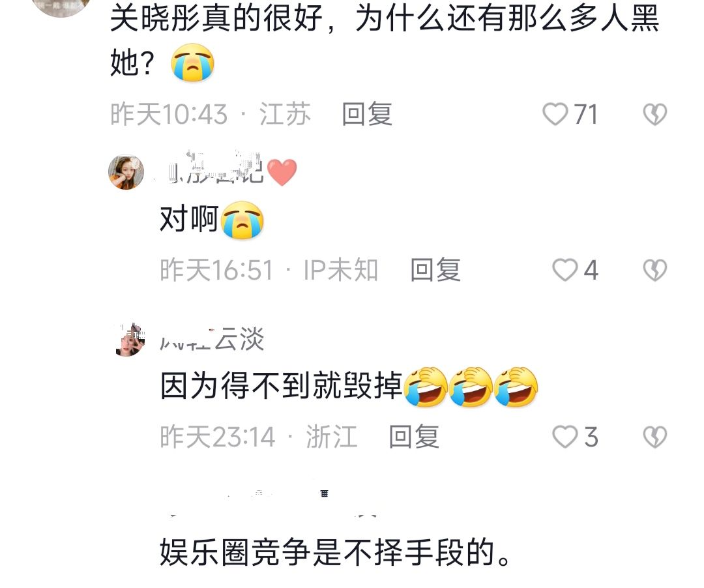This screenshot has width=704, height=588.
Task: Like the 对啊 reply
Action: (565, 270)
